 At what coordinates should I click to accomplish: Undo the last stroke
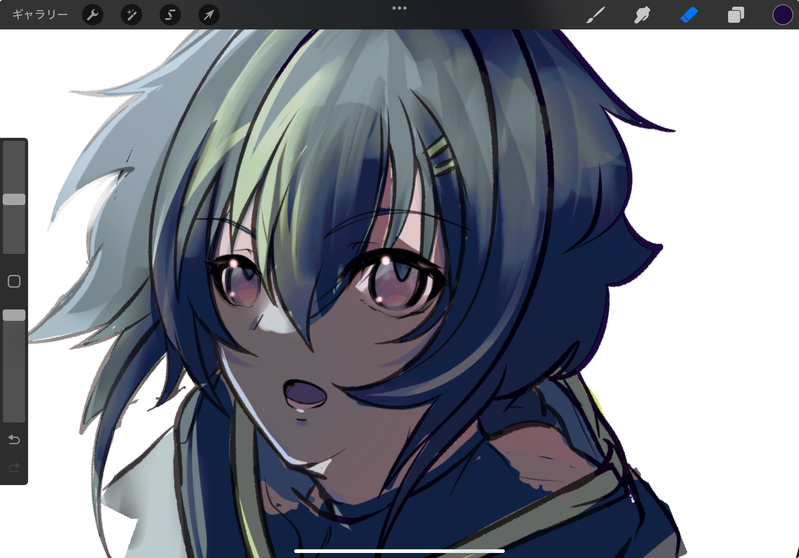coord(14,439)
